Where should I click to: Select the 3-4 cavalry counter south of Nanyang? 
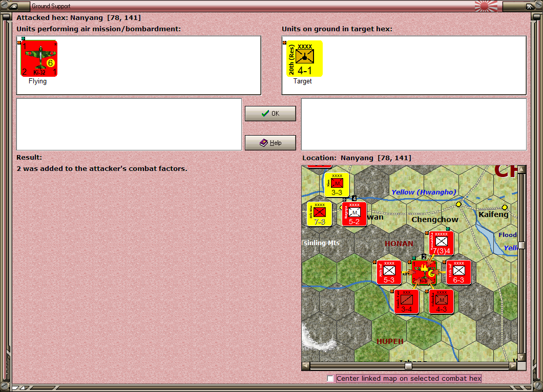(407, 302)
